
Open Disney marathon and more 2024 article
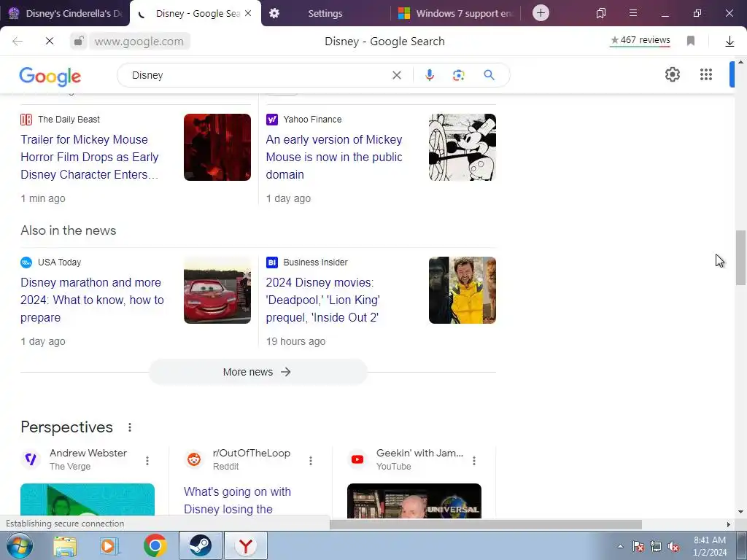pyautogui.click(x=92, y=300)
